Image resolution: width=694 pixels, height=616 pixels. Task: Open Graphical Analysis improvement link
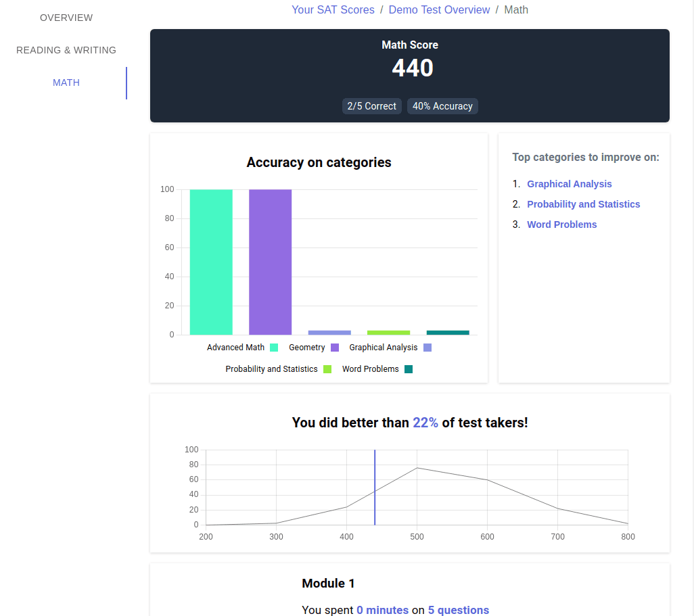tap(569, 184)
